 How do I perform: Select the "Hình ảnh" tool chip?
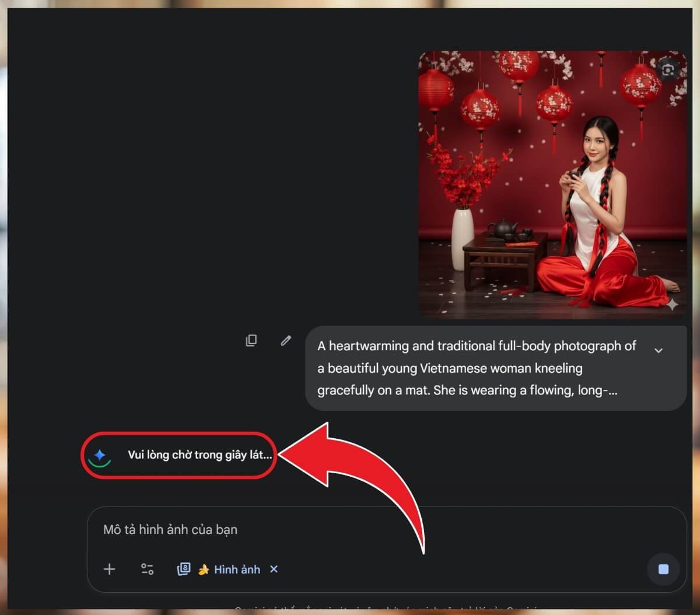pos(237,569)
